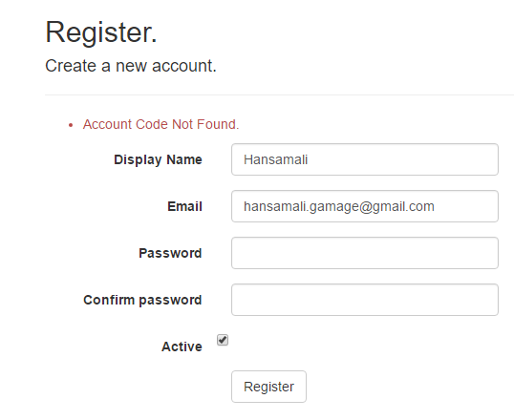This screenshot has width=514, height=420.
Task: Click the large Register. page heading
Action: point(101,32)
